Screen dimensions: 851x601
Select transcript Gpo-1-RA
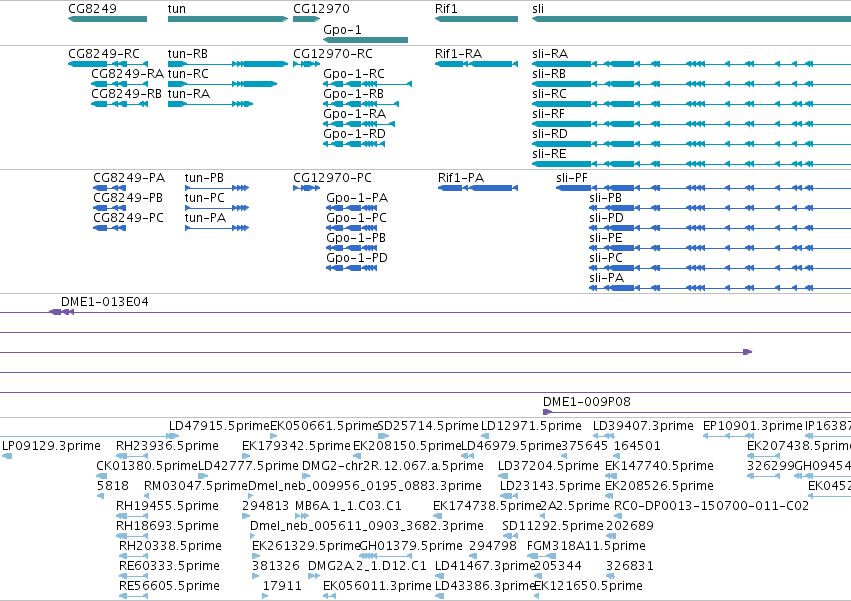pyautogui.click(x=359, y=124)
